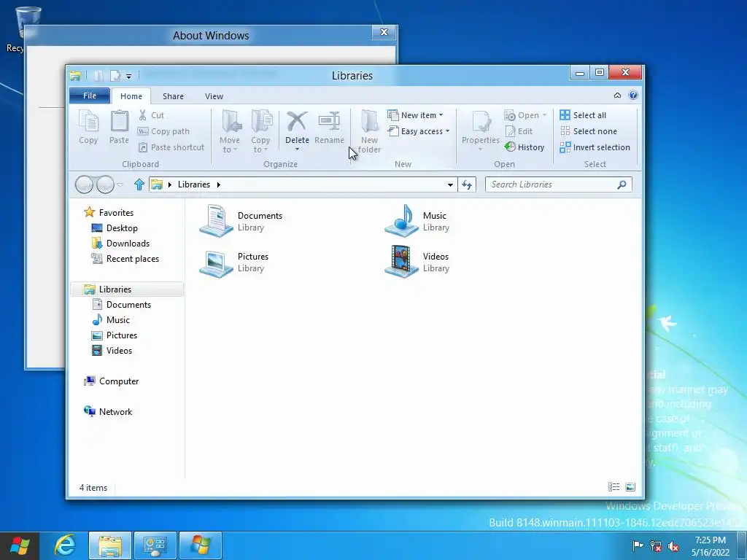Click the search magnifier icon

click(x=622, y=184)
